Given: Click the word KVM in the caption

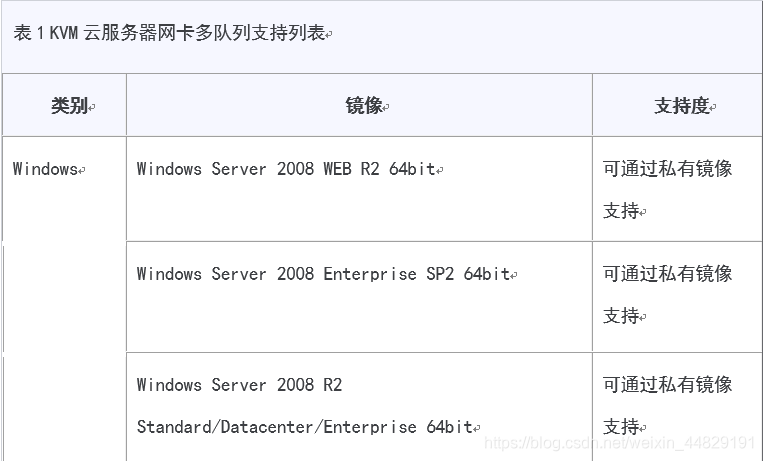Looking at the screenshot, I should click(64, 33).
